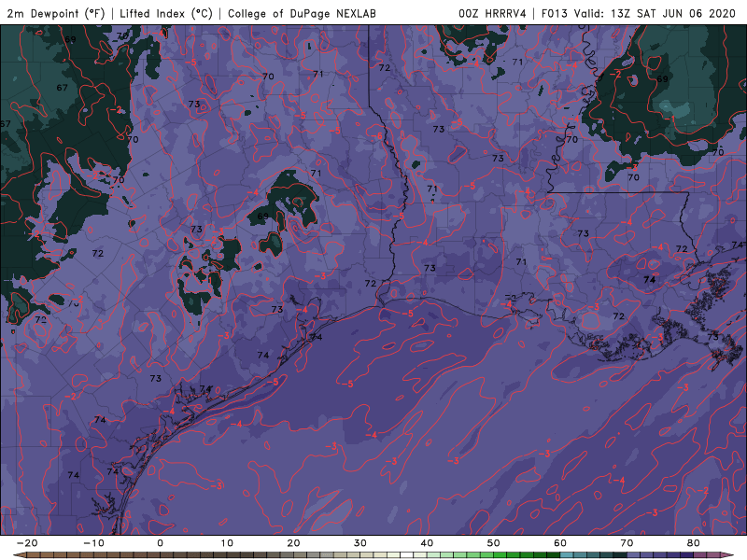The image size is (747, 560).
Task: Click the "10" color scale label
Action: 227,543
